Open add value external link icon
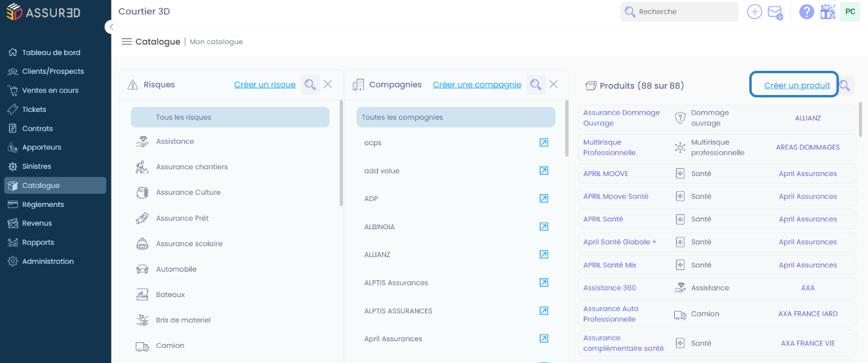868x363 pixels. tap(544, 171)
